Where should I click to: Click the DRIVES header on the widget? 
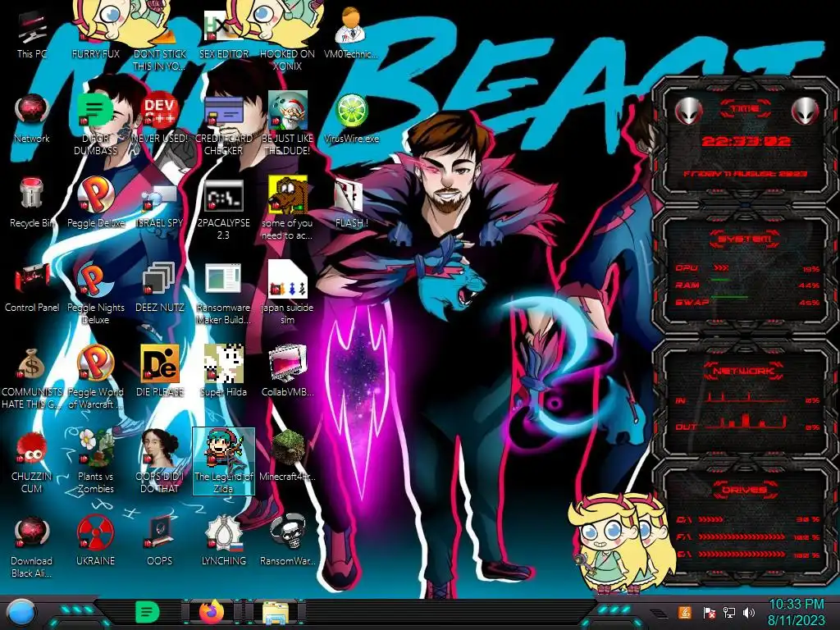point(745,490)
